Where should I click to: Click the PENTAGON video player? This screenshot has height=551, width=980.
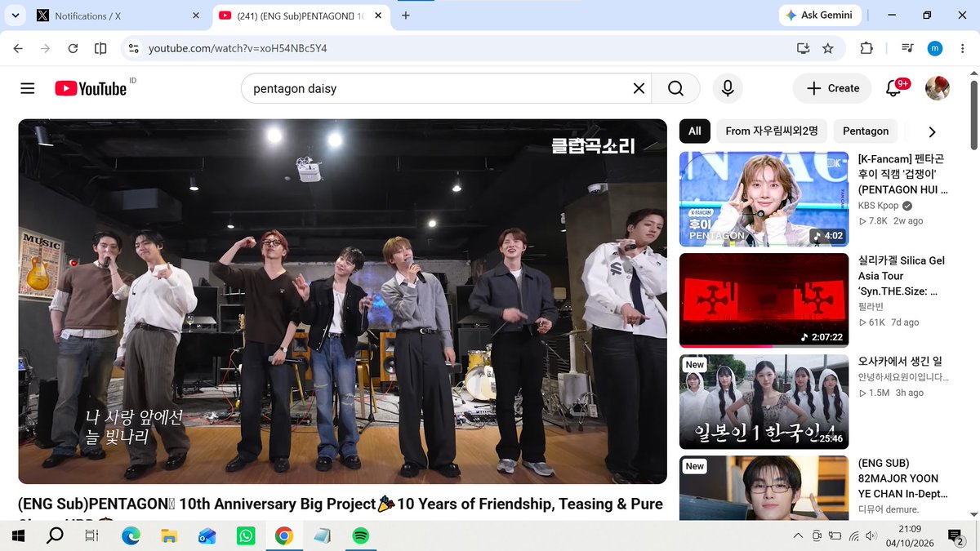pos(342,301)
